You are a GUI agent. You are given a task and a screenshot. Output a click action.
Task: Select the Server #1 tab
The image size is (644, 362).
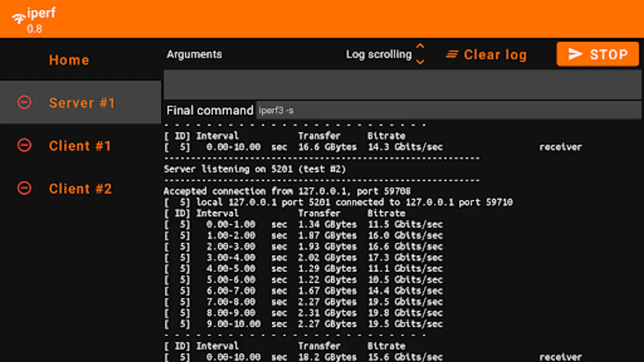point(80,102)
